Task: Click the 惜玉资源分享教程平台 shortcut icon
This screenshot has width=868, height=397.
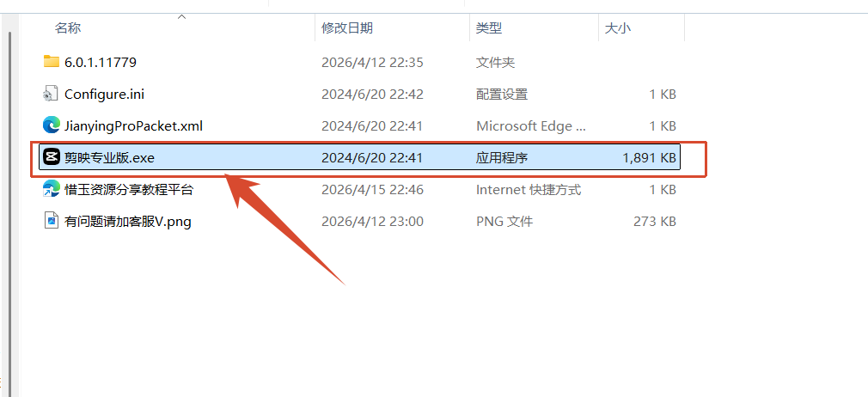Action: tap(51, 189)
